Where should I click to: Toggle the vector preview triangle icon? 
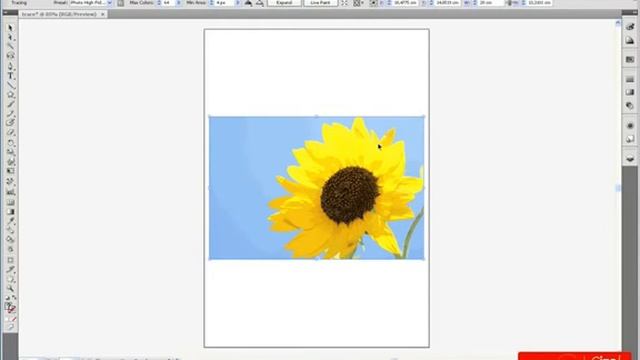click(x=260, y=3)
